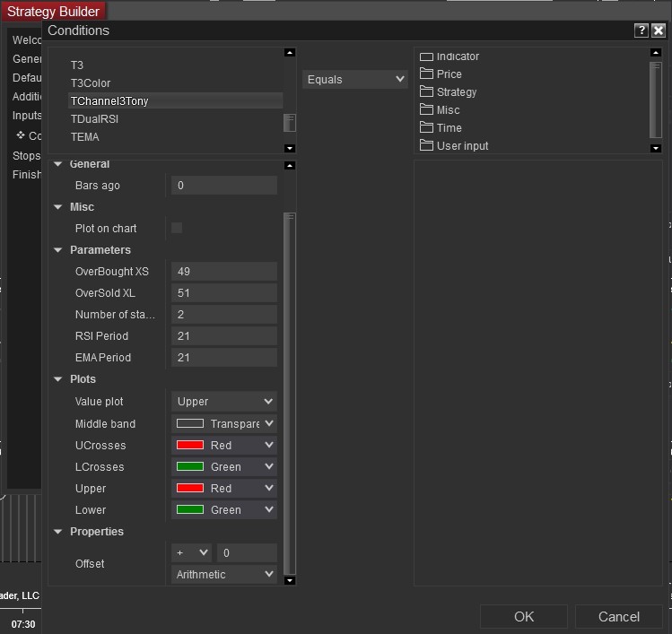Click the EMA Period value field

224,357
